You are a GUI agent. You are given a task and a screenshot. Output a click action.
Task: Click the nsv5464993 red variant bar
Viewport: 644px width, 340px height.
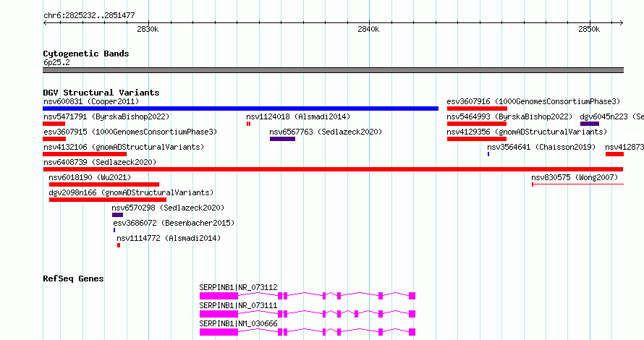[477, 124]
